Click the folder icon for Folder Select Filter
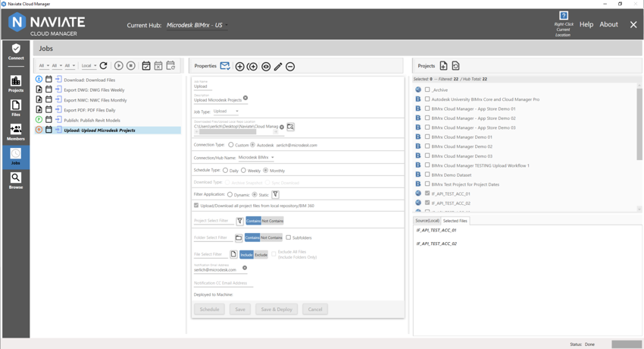Screen dimensions: 644x349 [239, 237]
